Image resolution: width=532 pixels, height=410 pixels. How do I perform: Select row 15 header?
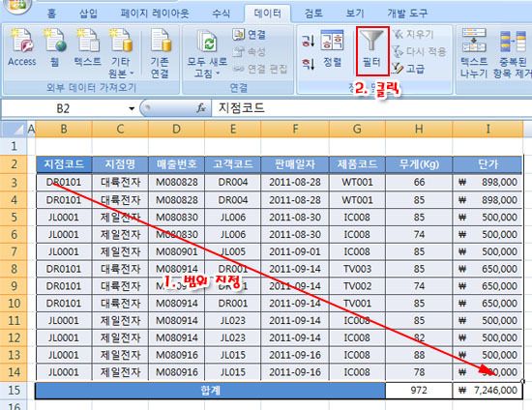(x=14, y=390)
